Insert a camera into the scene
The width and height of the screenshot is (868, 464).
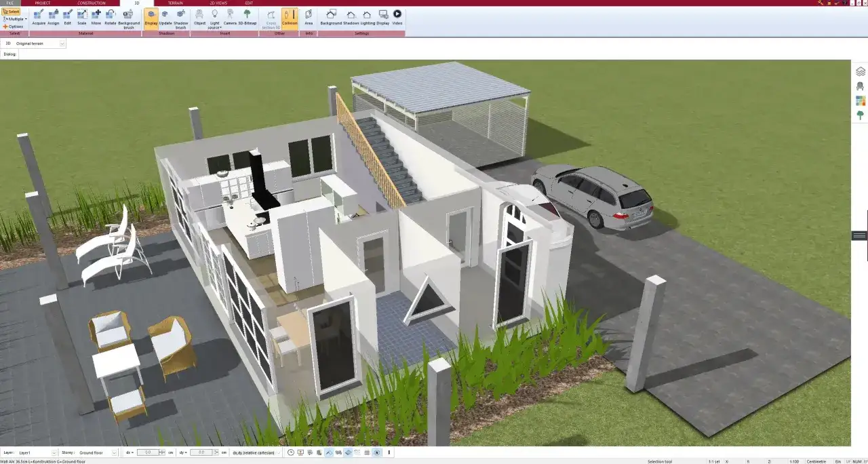(x=229, y=18)
